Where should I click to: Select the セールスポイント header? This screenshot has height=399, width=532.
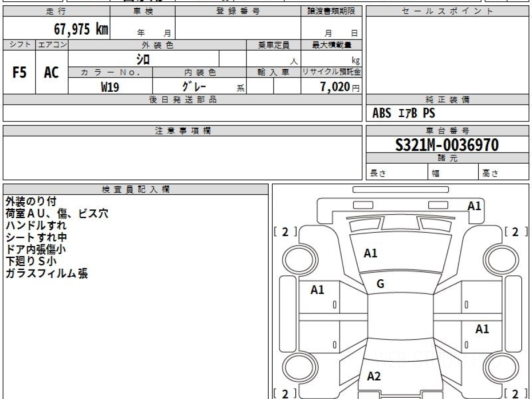click(447, 12)
